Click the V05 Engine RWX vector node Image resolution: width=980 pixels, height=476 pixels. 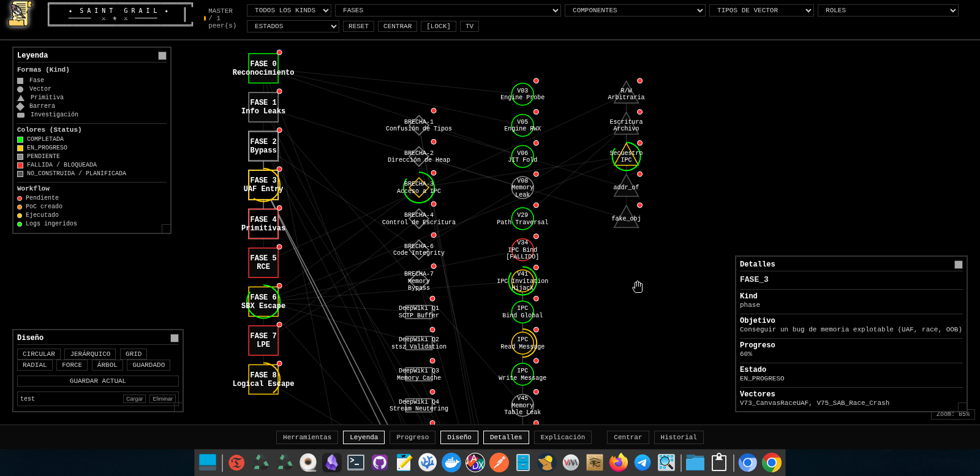click(522, 126)
